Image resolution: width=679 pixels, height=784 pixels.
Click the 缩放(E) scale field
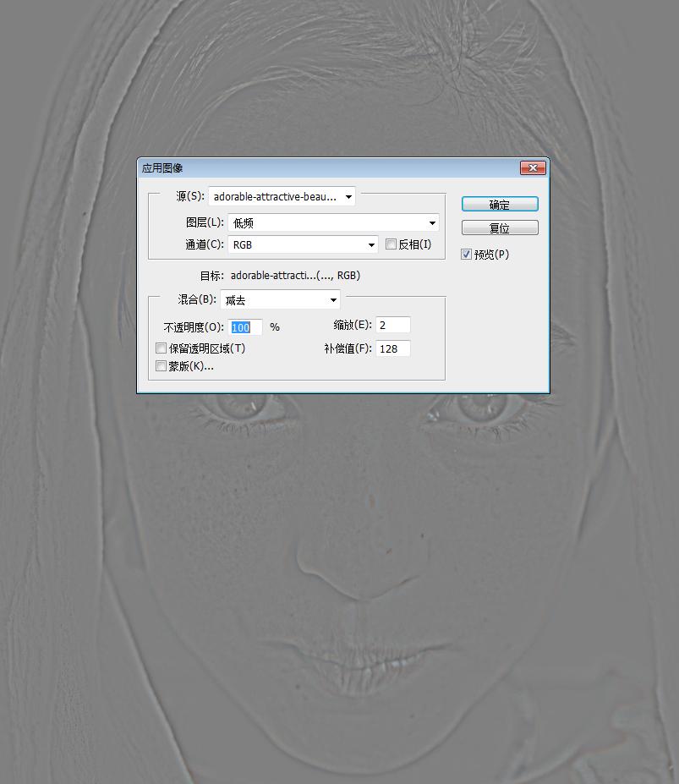coord(393,325)
